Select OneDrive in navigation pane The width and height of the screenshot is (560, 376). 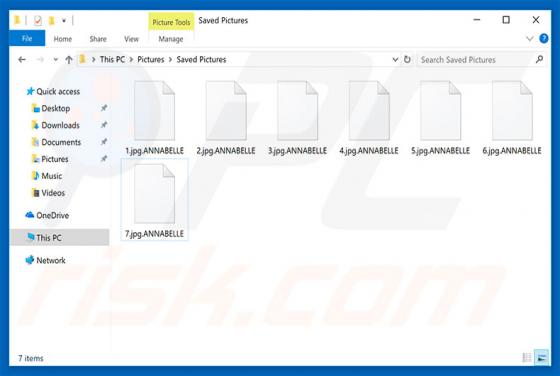[52, 215]
